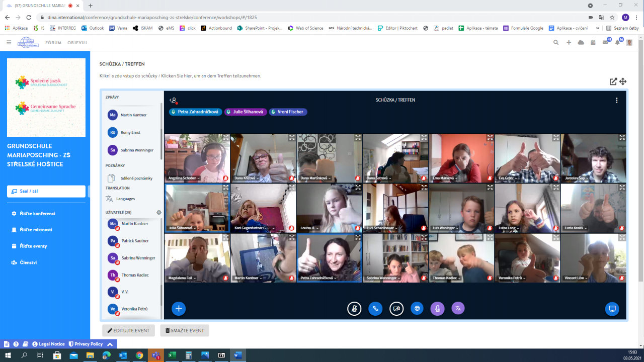
Task: Select Saal / sál in sidebar
Action: (46, 191)
